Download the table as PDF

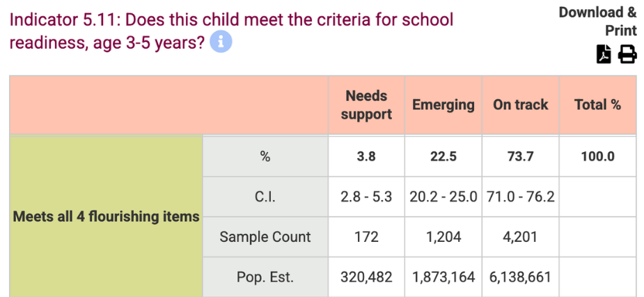pos(604,54)
